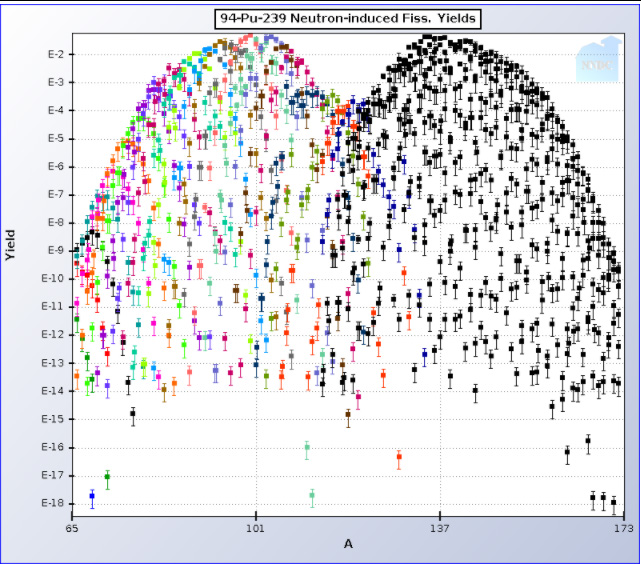Click the y-axis tick label 'E-17'

click(53, 475)
